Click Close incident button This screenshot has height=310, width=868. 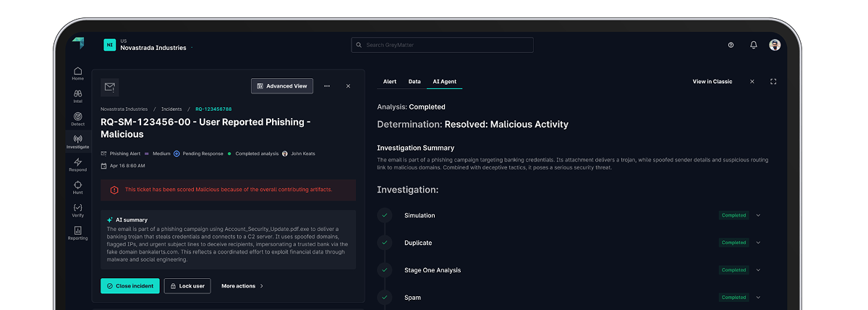[x=130, y=286]
